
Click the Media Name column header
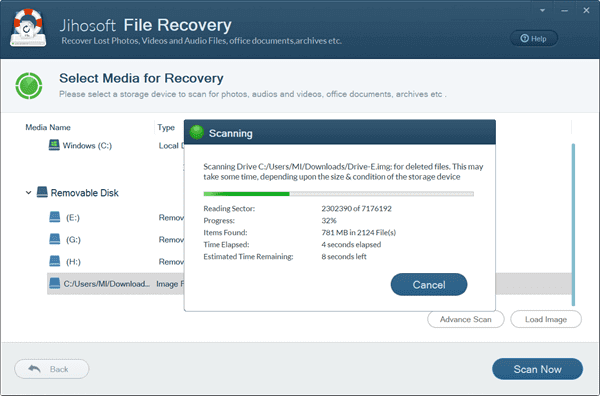pos(48,127)
